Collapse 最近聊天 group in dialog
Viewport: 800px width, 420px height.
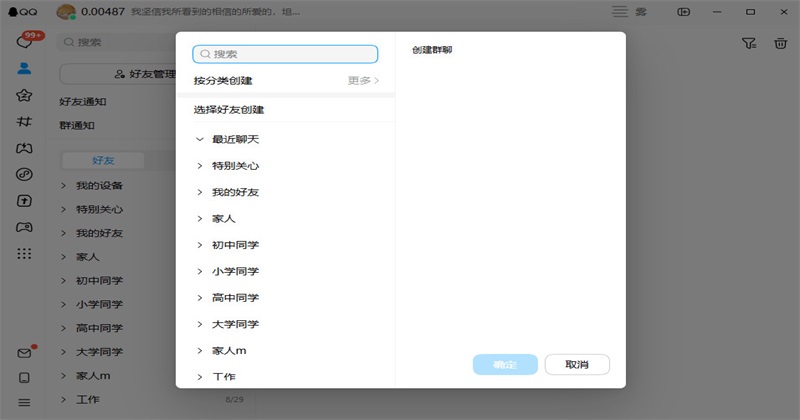point(200,139)
